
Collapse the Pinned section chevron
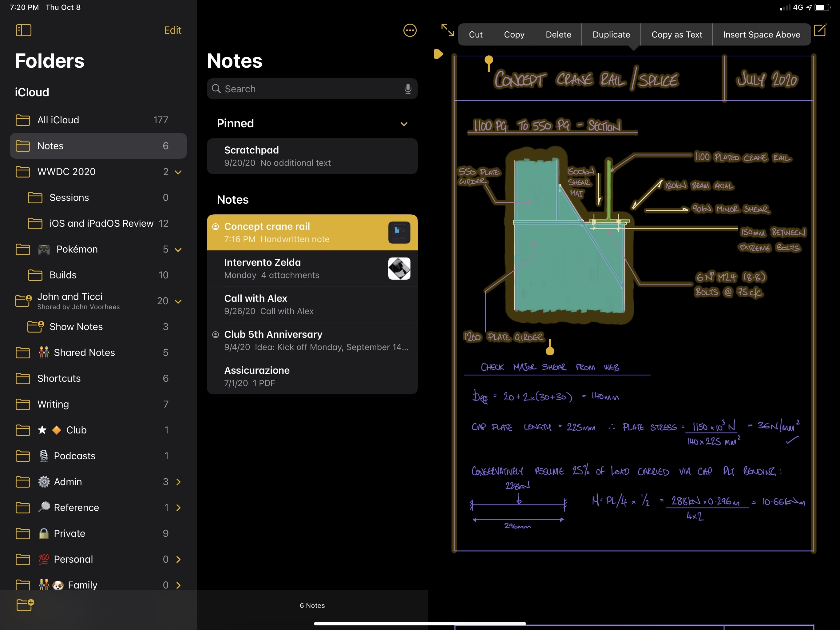click(404, 124)
